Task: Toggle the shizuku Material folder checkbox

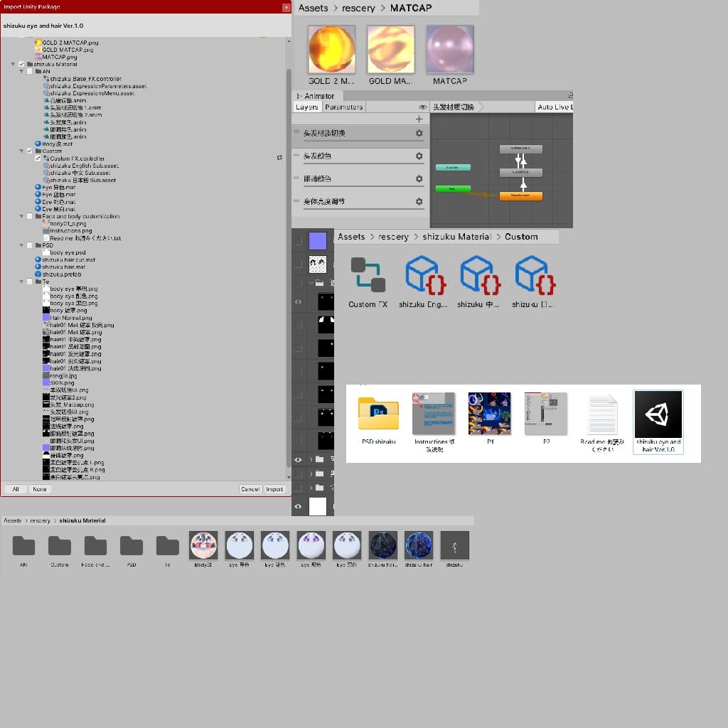Action: 21,65
